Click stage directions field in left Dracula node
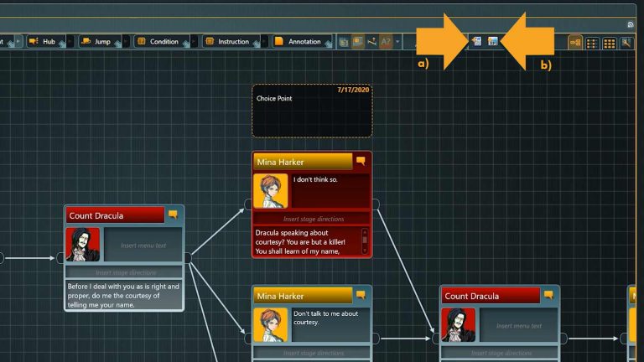 coord(124,272)
